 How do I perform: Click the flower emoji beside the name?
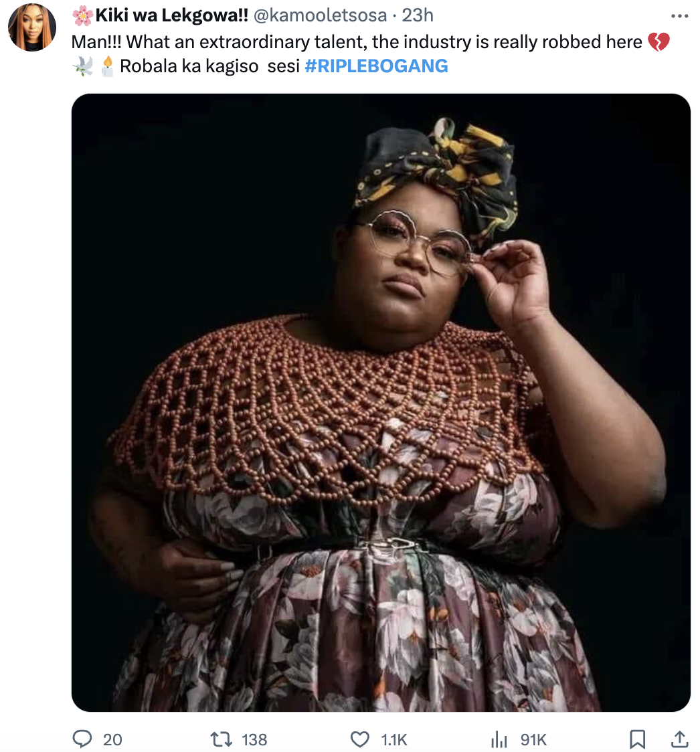[x=82, y=15]
